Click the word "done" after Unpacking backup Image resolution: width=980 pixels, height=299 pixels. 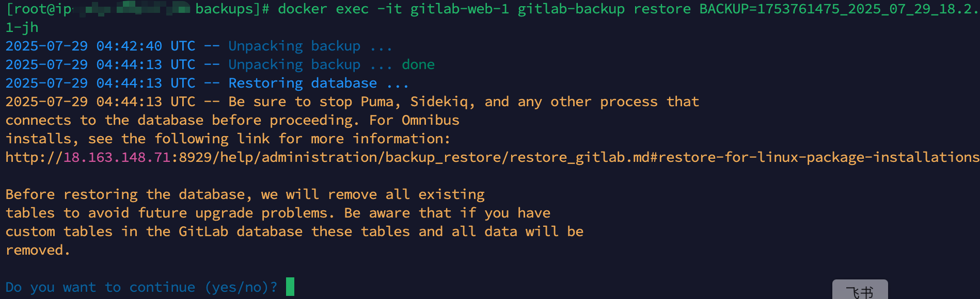[x=418, y=64]
